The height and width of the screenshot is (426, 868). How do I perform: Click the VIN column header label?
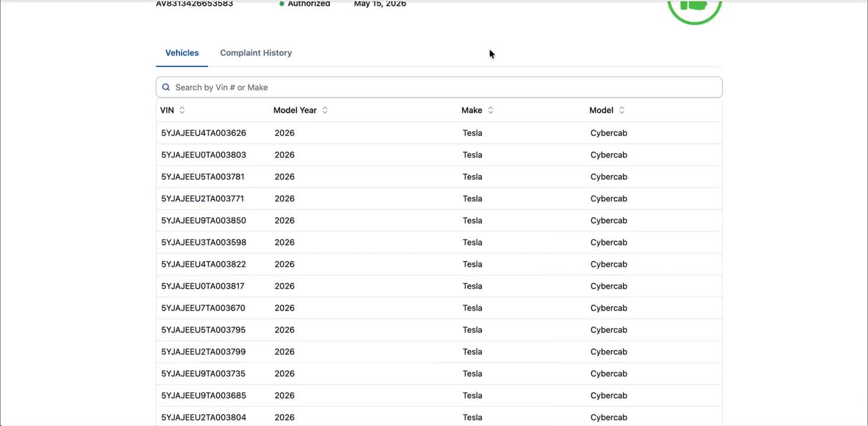click(167, 110)
